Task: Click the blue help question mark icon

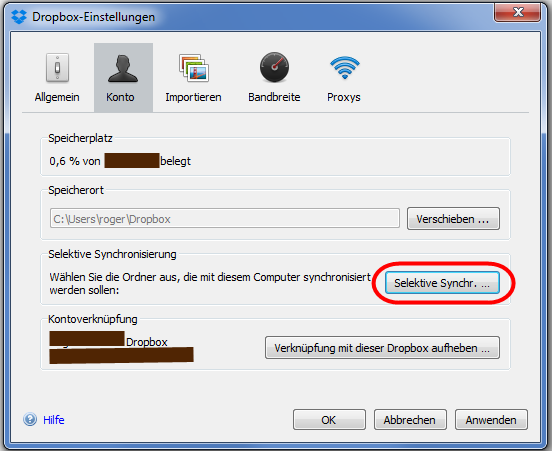Action: tap(30, 419)
